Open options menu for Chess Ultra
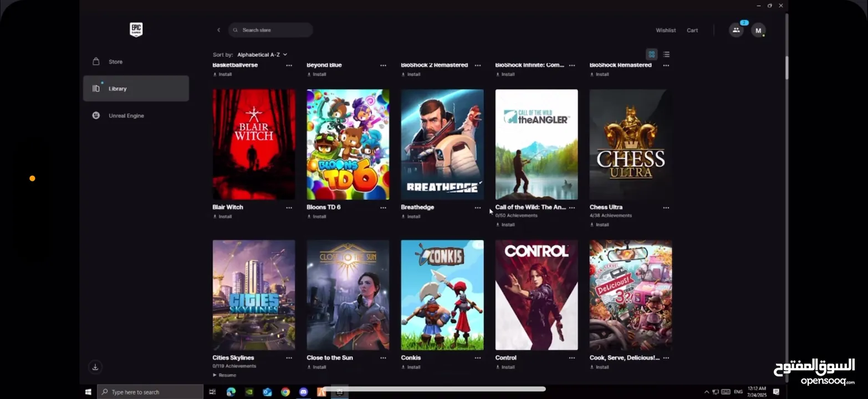This screenshot has height=399, width=868. pyautogui.click(x=666, y=208)
